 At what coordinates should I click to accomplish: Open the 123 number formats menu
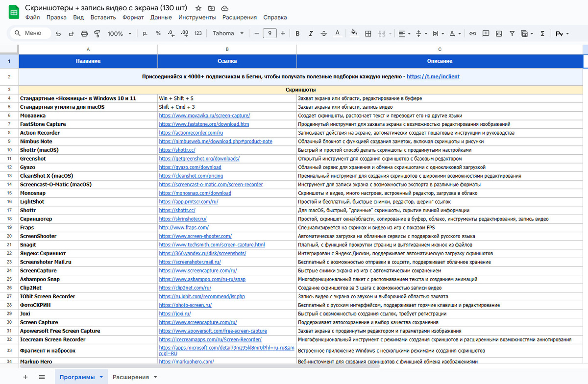[x=198, y=33]
